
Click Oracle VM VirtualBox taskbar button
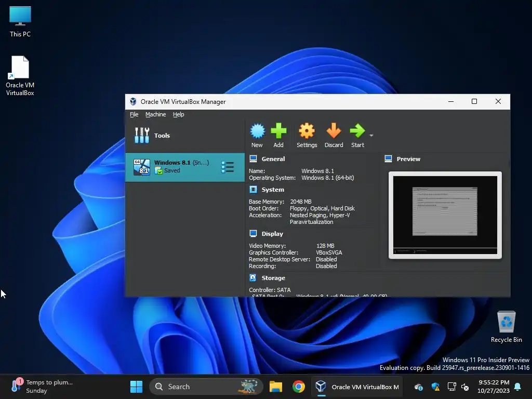coord(357,387)
